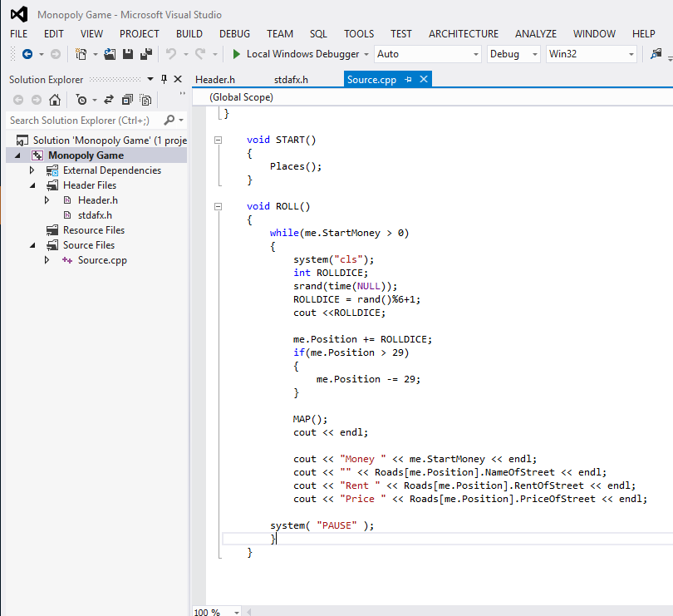Open the PROJECT menu
Viewport: 673px width, 616px height.
(x=139, y=34)
